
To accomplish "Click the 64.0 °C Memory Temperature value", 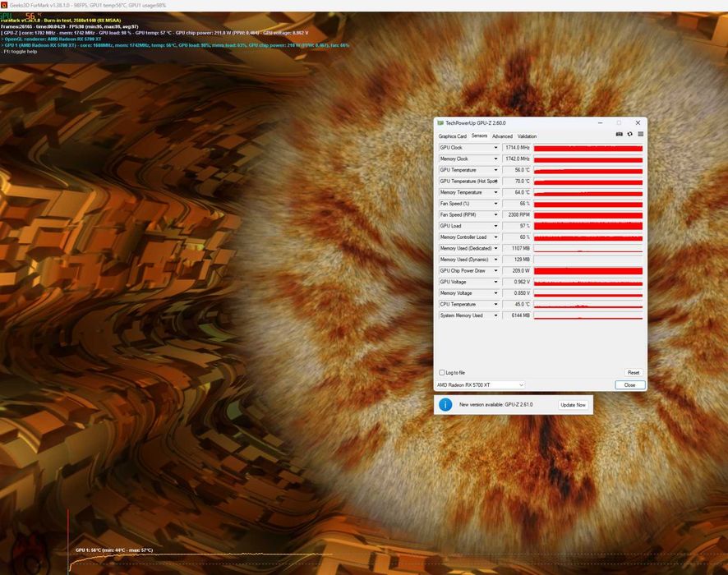I will click(517, 192).
